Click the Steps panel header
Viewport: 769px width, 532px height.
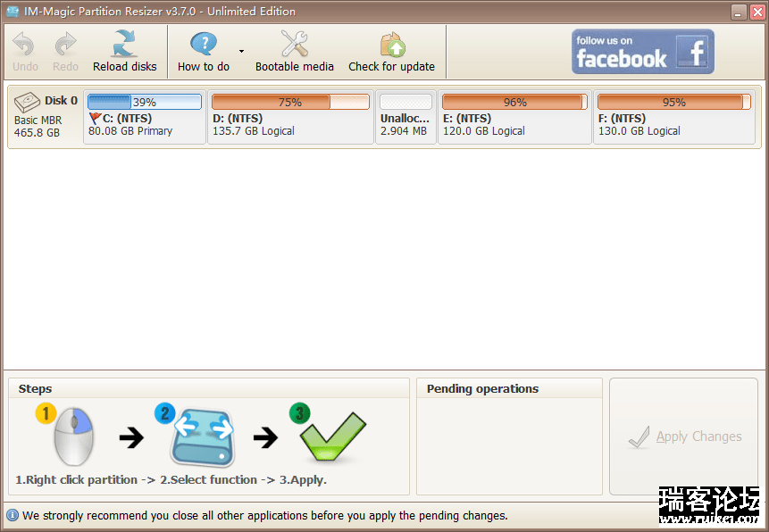click(35, 389)
